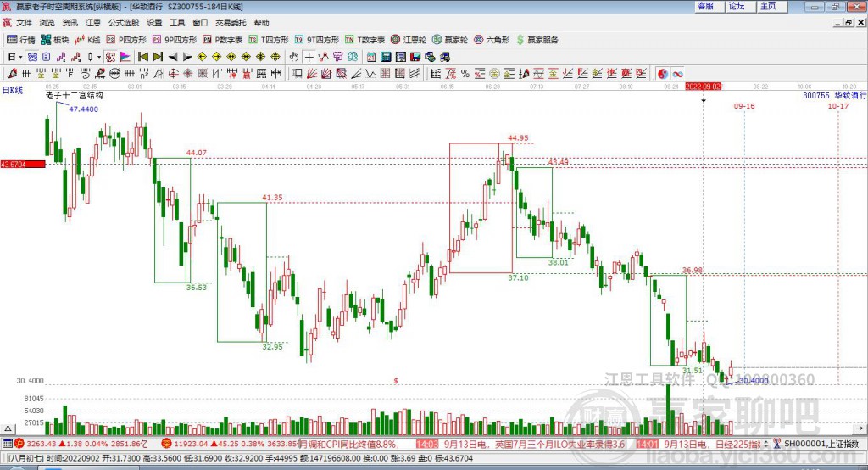Select the percent % line tool

pyautogui.click(x=465, y=73)
